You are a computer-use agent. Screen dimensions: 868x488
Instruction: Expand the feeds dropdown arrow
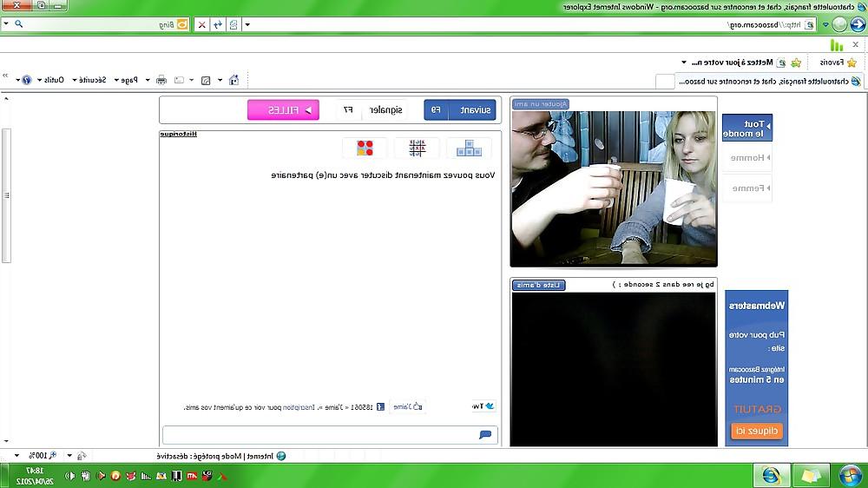coord(192,80)
